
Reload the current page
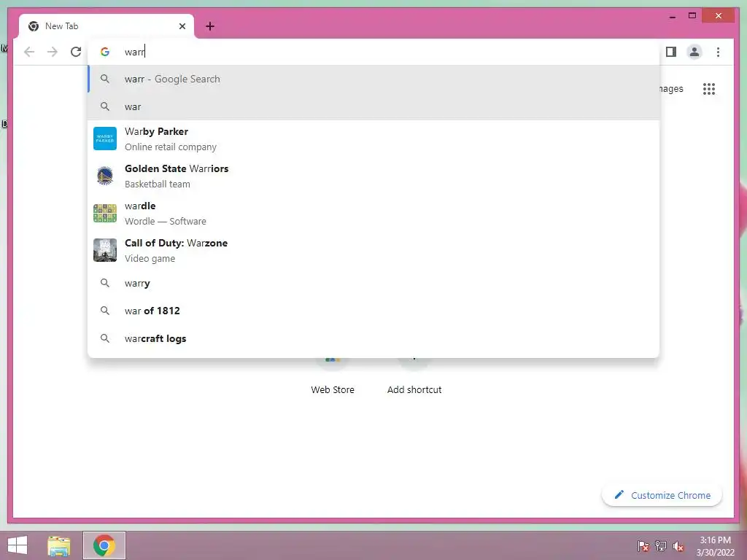coord(76,52)
